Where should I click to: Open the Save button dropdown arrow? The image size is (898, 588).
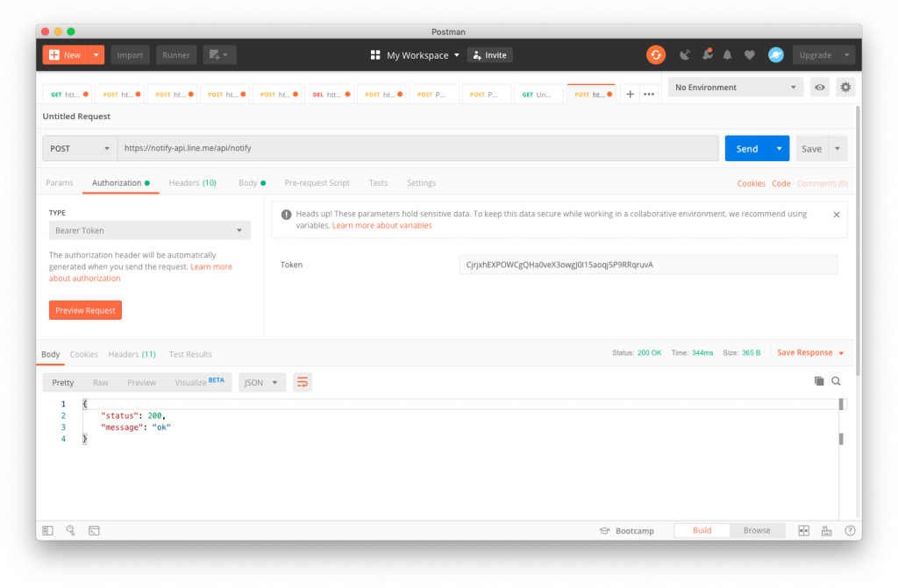point(837,148)
